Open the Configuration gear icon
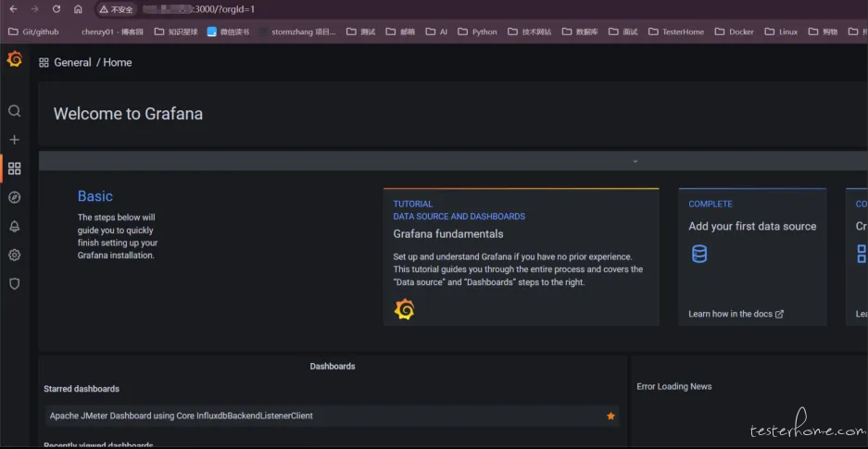 point(15,255)
